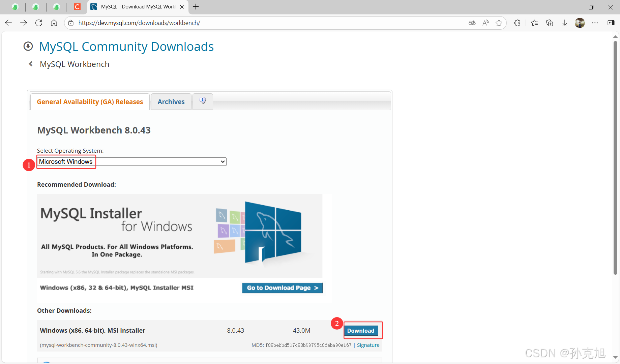This screenshot has height=364, width=620.
Task: Open the favorites list icon
Action: tap(534, 23)
